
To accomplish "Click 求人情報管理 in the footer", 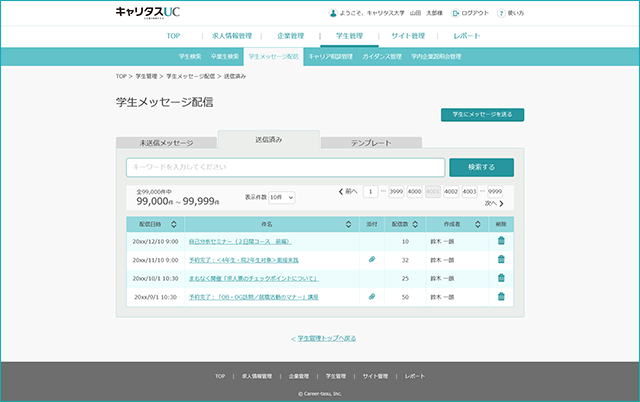I will pos(257,376).
